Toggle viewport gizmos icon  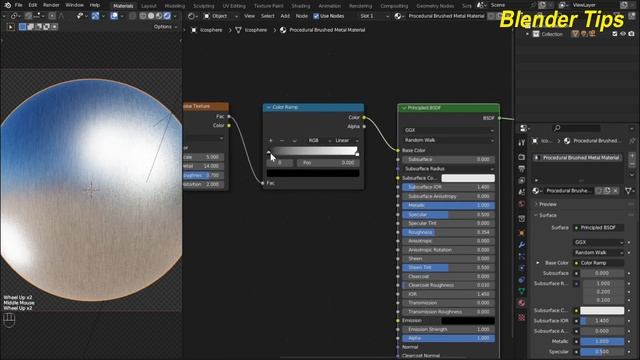[x=96, y=16]
